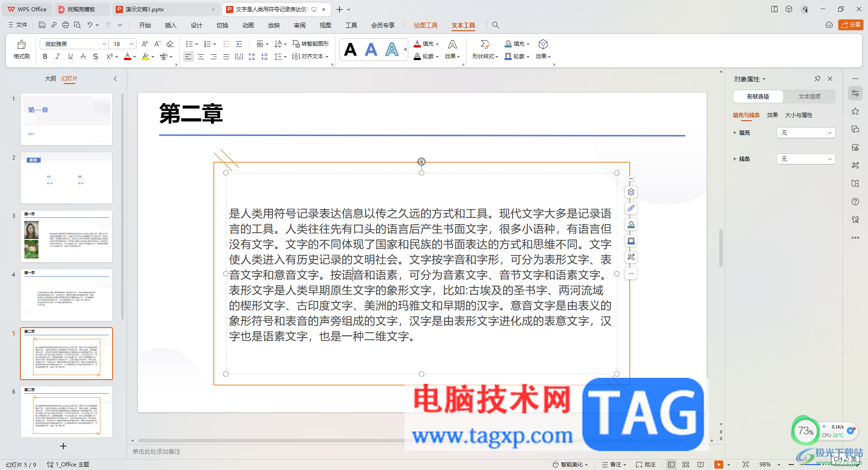The height and width of the screenshot is (470, 868).
Task: Switch to the 绘图工具 tab
Action: coord(425,25)
